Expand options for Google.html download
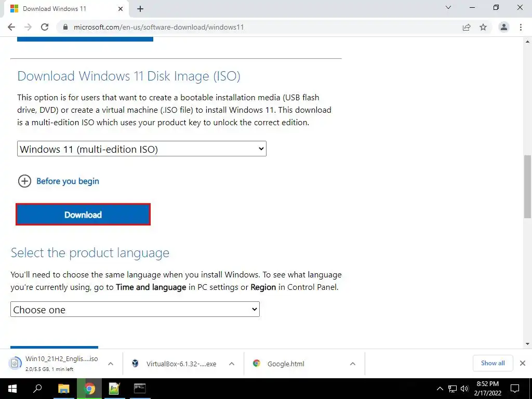This screenshot has height=399, width=532. pyautogui.click(x=353, y=364)
